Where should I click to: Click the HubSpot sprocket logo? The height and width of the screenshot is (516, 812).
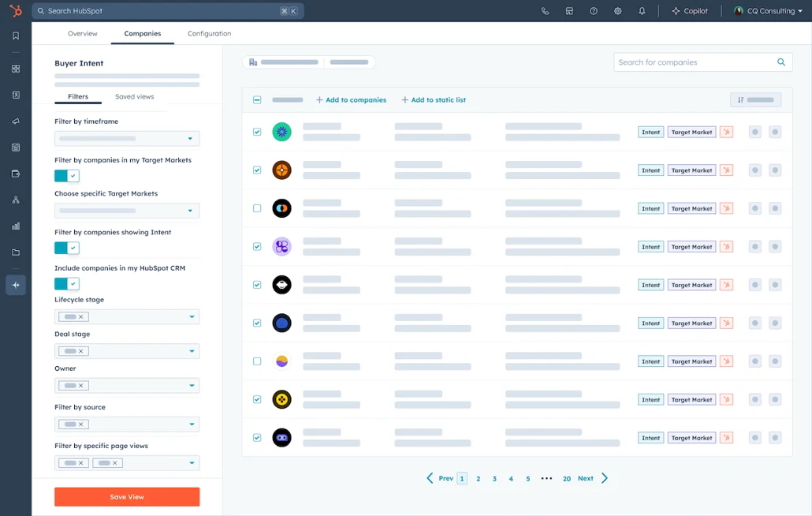[15, 11]
